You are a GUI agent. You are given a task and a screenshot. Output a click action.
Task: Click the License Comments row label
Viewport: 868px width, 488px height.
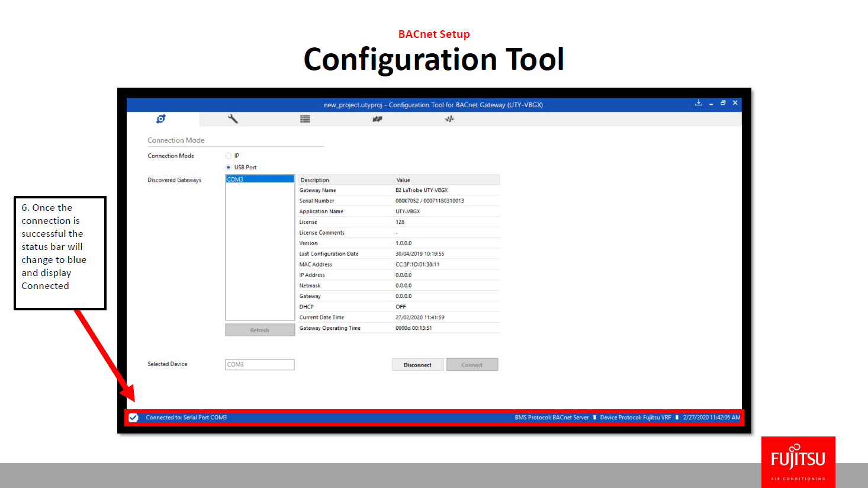322,233
